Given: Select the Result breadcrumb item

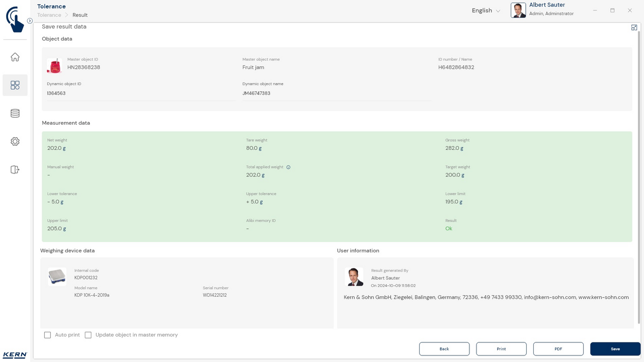Looking at the screenshot, I should [x=80, y=15].
